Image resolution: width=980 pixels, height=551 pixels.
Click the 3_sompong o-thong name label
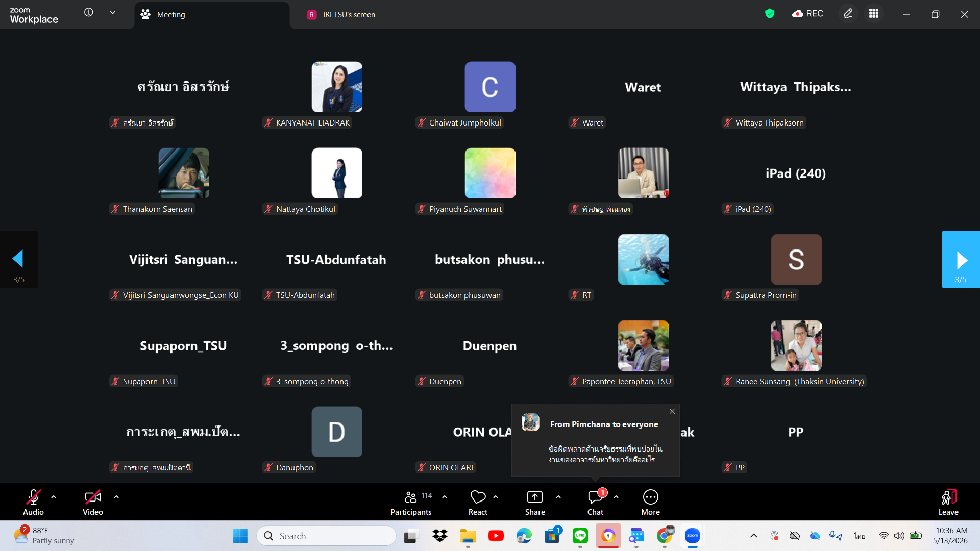(x=307, y=382)
